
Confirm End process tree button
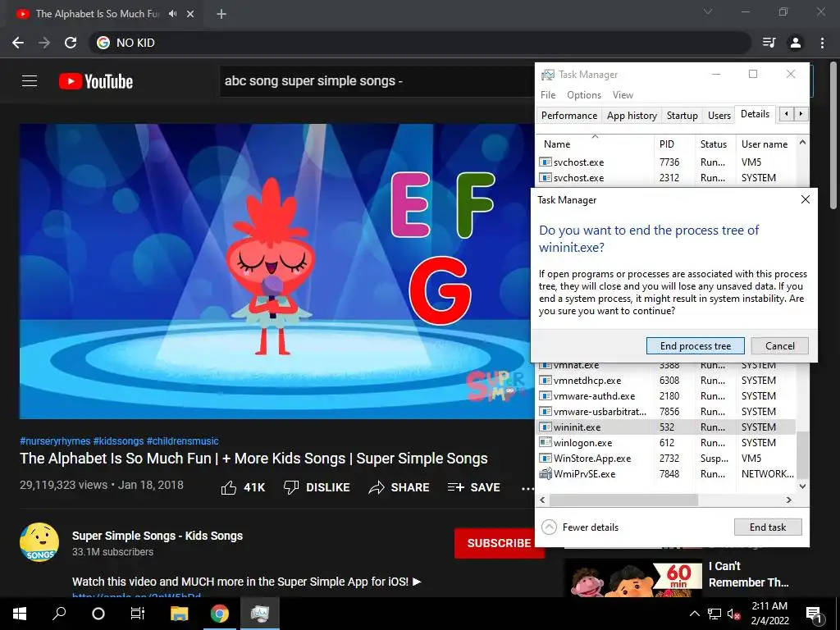(696, 346)
